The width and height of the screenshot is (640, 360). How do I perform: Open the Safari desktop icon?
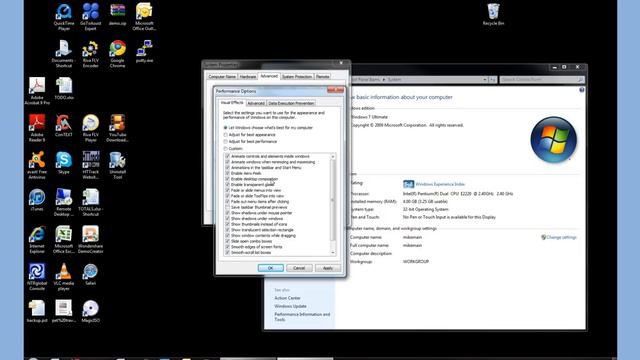pyautogui.click(x=91, y=274)
